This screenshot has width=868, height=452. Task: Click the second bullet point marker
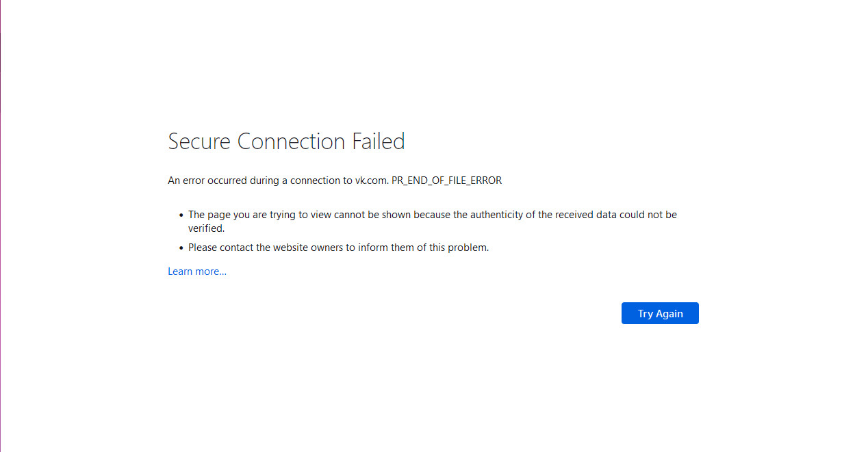(x=181, y=248)
